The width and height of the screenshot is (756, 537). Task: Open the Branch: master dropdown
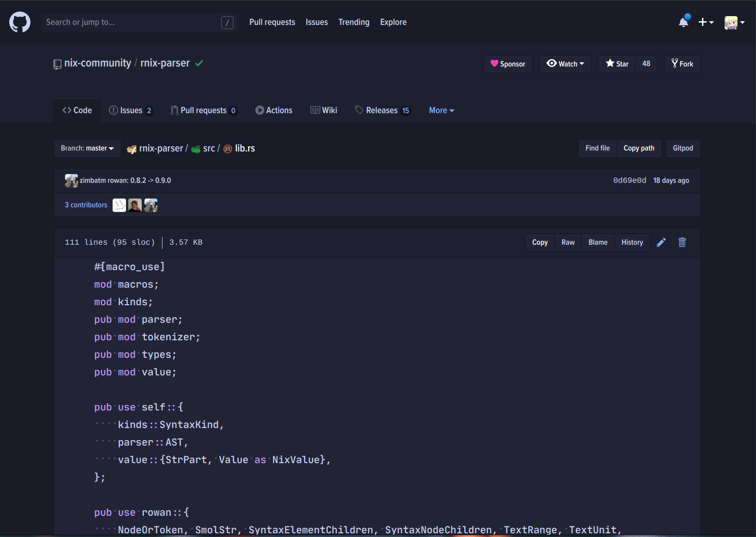coord(87,148)
